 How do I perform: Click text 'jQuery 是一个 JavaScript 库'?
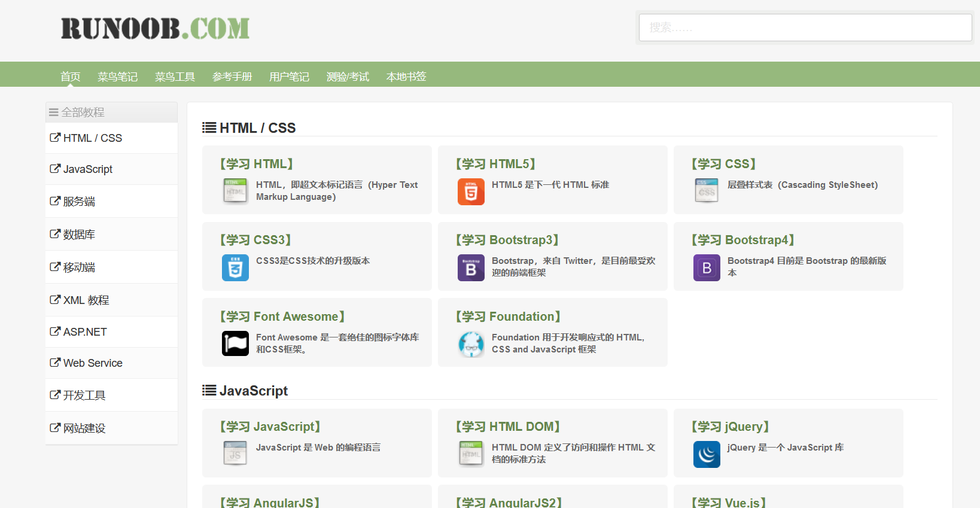click(786, 448)
